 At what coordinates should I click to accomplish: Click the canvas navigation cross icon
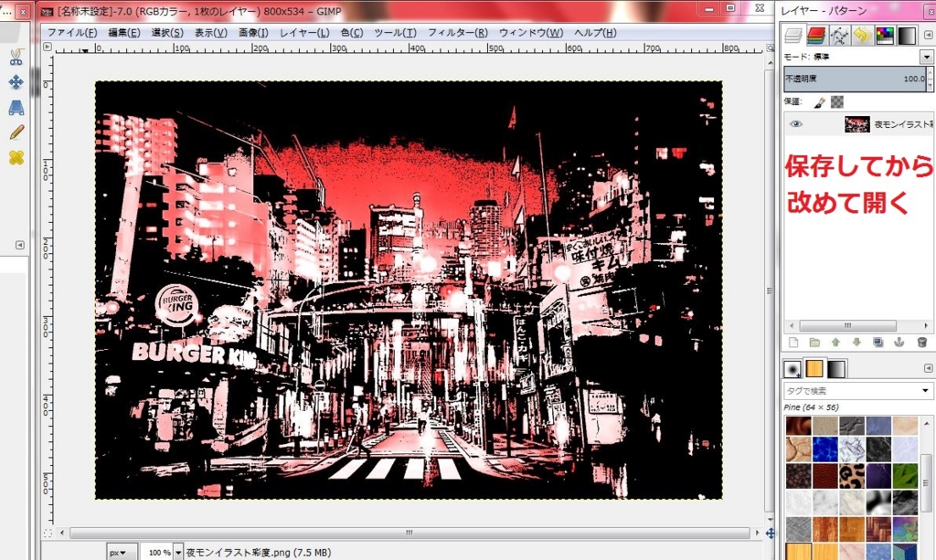click(x=770, y=533)
